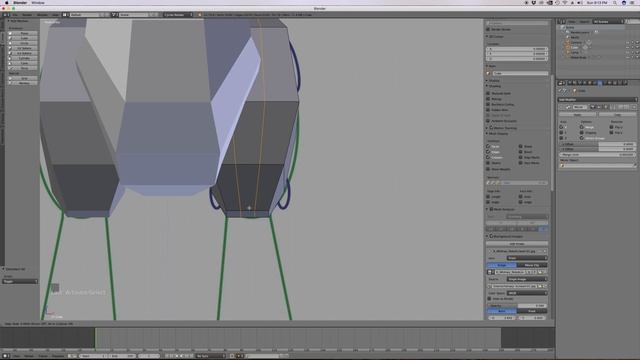Enable Hidden Wire option

pos(488,110)
